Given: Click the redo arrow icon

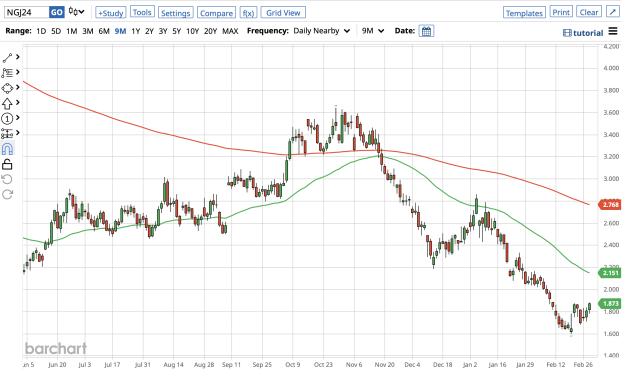Looking at the screenshot, I should point(8,194).
